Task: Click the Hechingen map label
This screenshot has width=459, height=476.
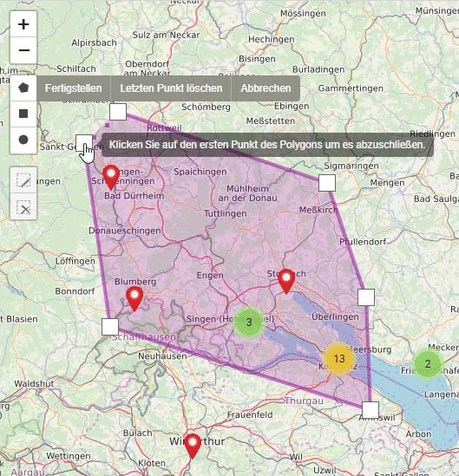Action: 272,40
